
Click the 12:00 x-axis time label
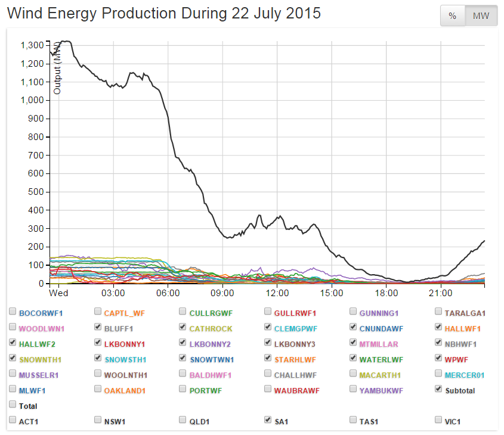click(x=277, y=294)
